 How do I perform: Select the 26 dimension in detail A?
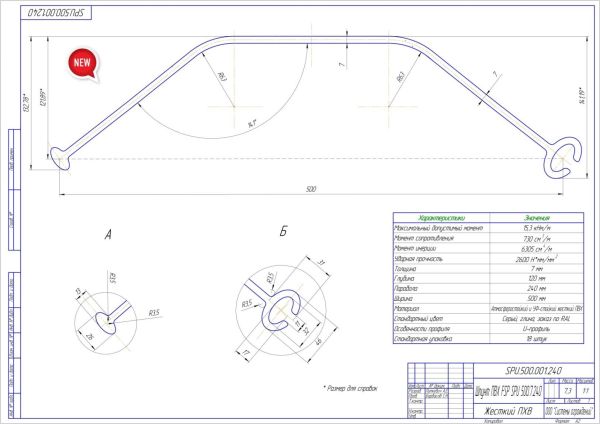pyautogui.click(x=90, y=337)
